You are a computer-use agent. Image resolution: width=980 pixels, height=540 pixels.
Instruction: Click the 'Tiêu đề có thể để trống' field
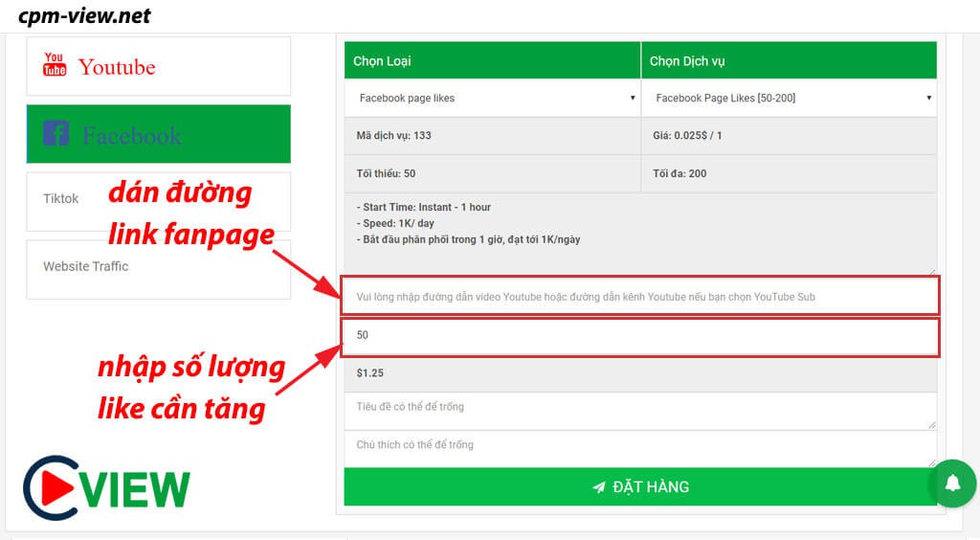click(x=640, y=411)
